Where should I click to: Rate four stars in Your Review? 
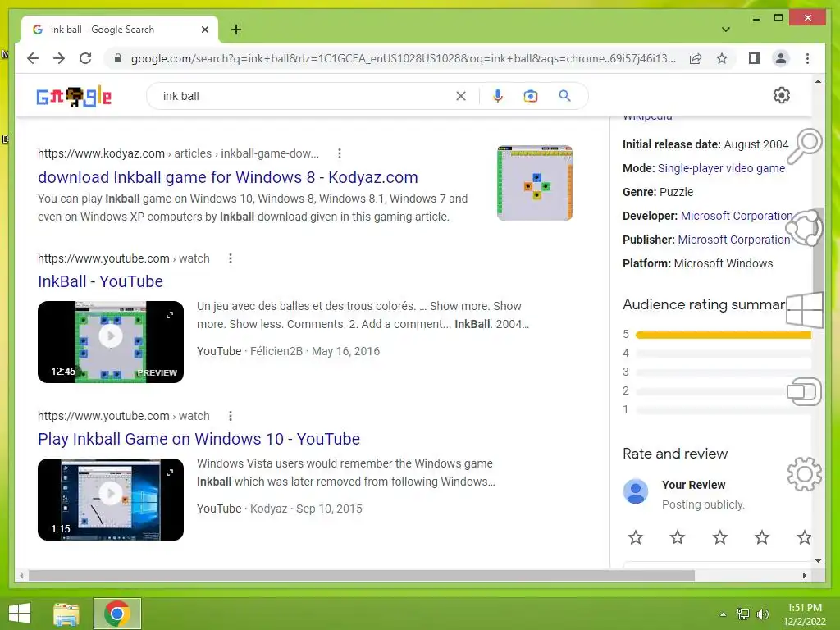[x=762, y=536]
